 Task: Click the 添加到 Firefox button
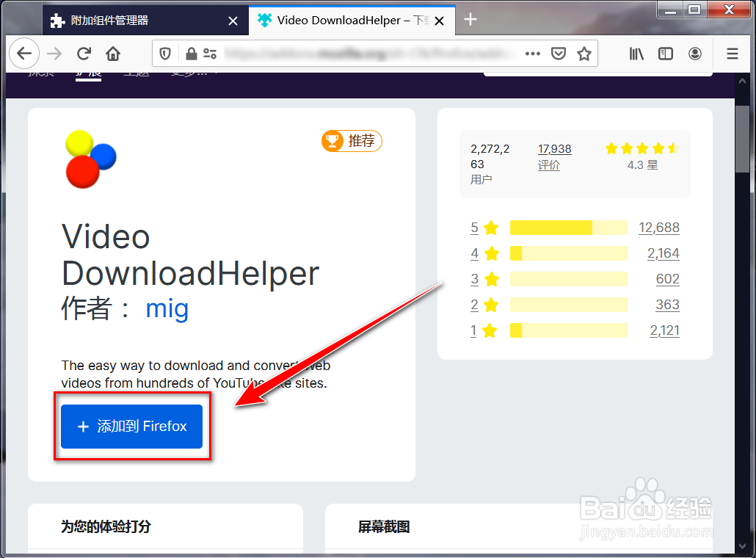click(131, 427)
